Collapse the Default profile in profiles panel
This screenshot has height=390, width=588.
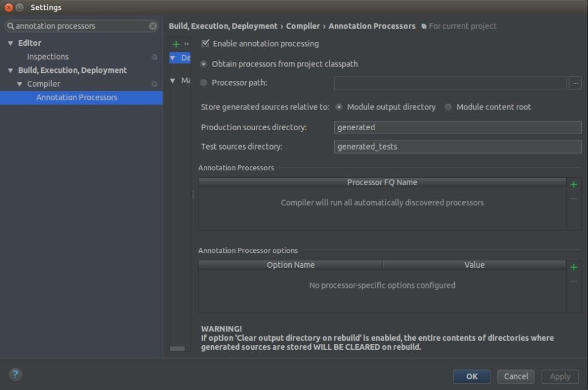click(173, 57)
